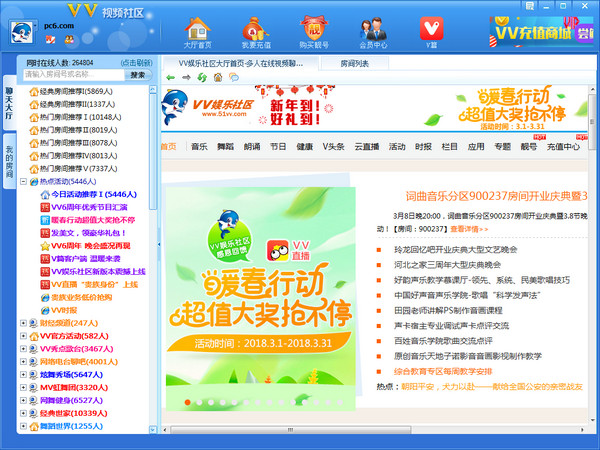The image size is (600, 450).
Task: Click the room list scrollbar down arrow
Action: tap(153, 430)
